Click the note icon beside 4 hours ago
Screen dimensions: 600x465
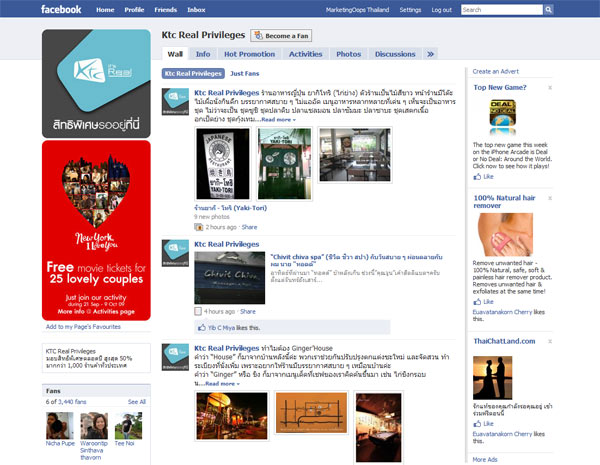198,312
